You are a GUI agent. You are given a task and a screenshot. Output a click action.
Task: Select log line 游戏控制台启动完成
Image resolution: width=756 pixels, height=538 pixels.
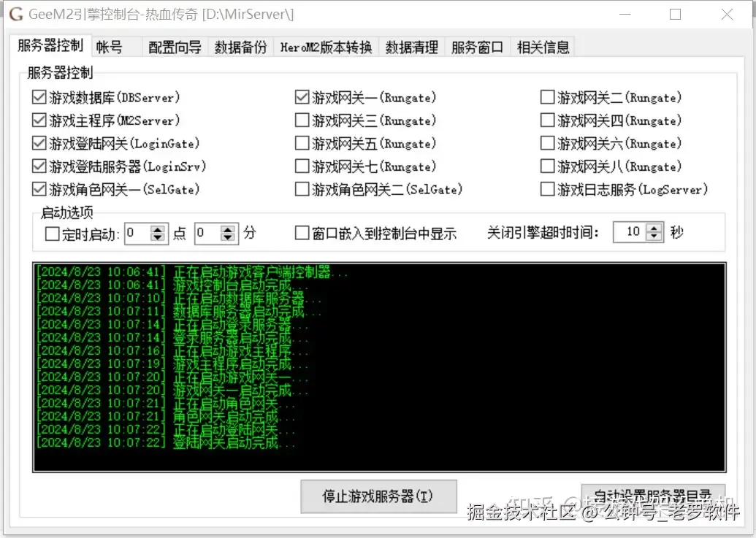pos(172,285)
